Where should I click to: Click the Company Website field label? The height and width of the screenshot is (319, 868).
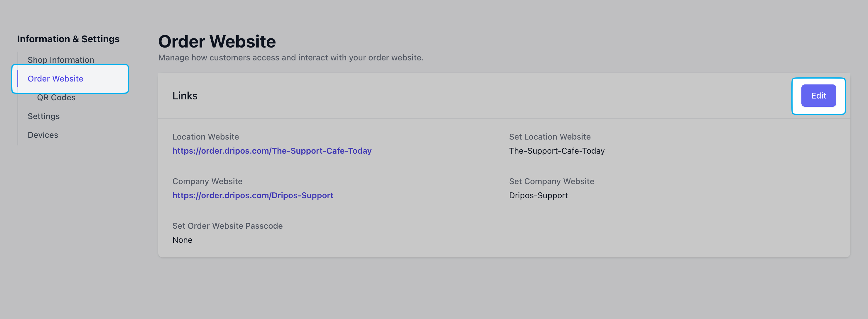207,181
